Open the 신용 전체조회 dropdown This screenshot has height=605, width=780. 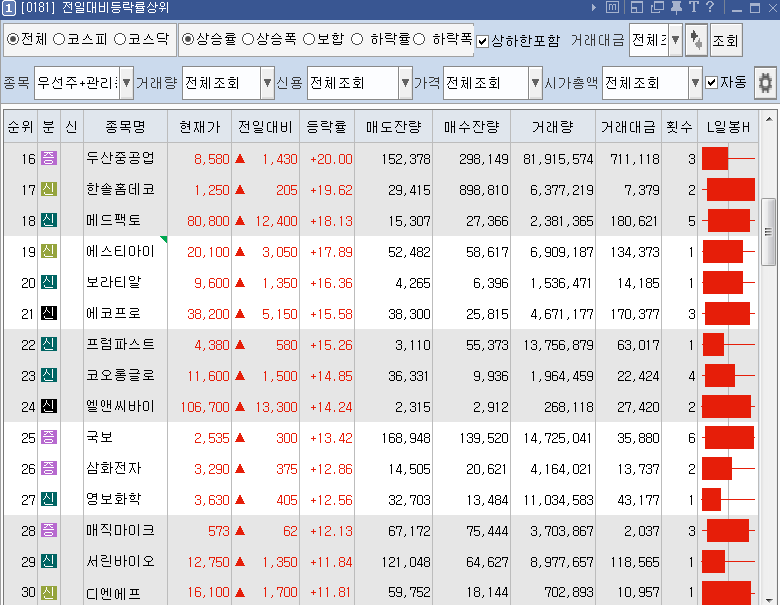click(405, 83)
